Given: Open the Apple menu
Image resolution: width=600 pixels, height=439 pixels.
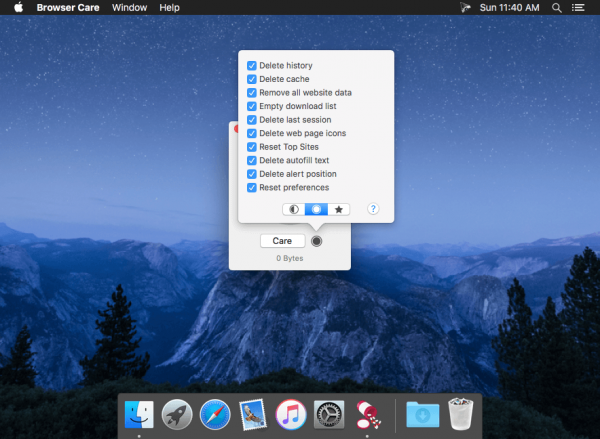Looking at the screenshot, I should point(18,7).
